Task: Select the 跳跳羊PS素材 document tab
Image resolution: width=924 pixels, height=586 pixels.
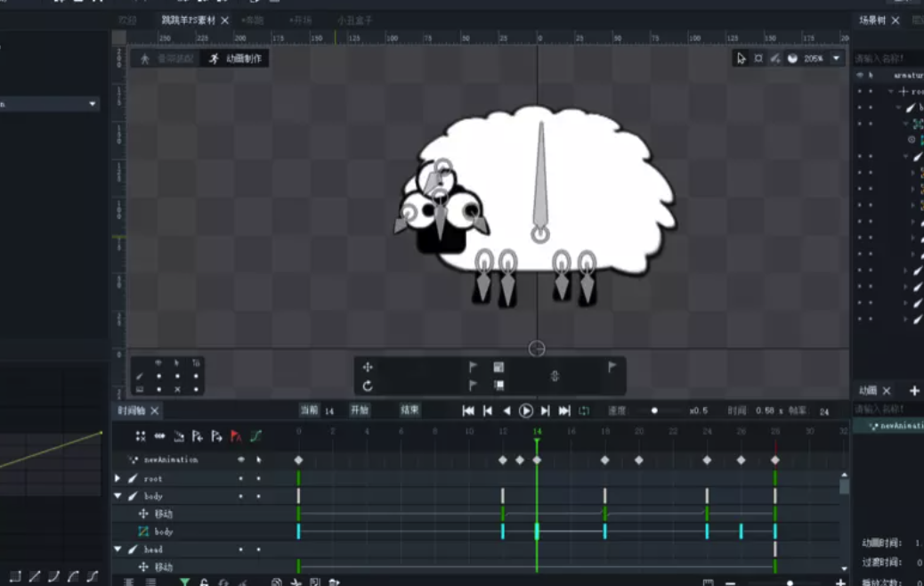Action: click(189, 20)
